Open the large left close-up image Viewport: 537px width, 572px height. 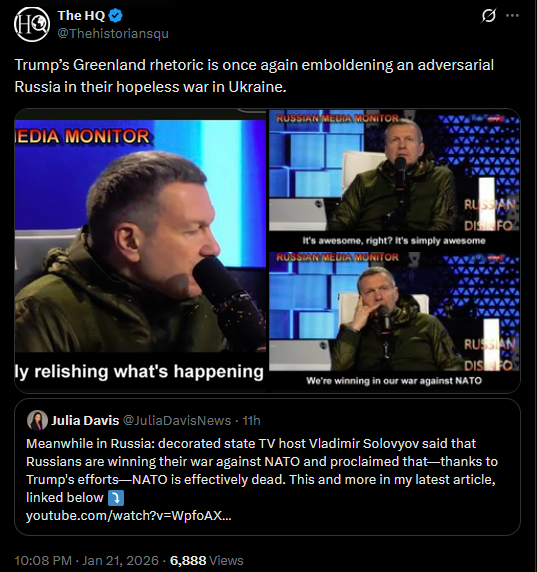140,251
